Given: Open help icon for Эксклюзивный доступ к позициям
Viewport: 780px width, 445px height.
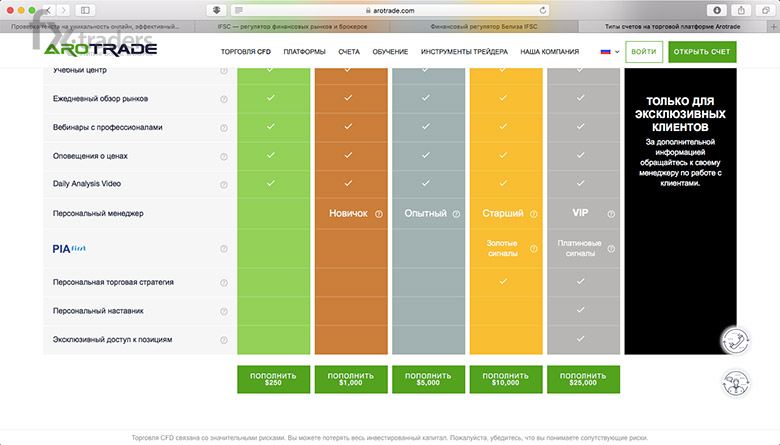Looking at the screenshot, I should tap(224, 340).
